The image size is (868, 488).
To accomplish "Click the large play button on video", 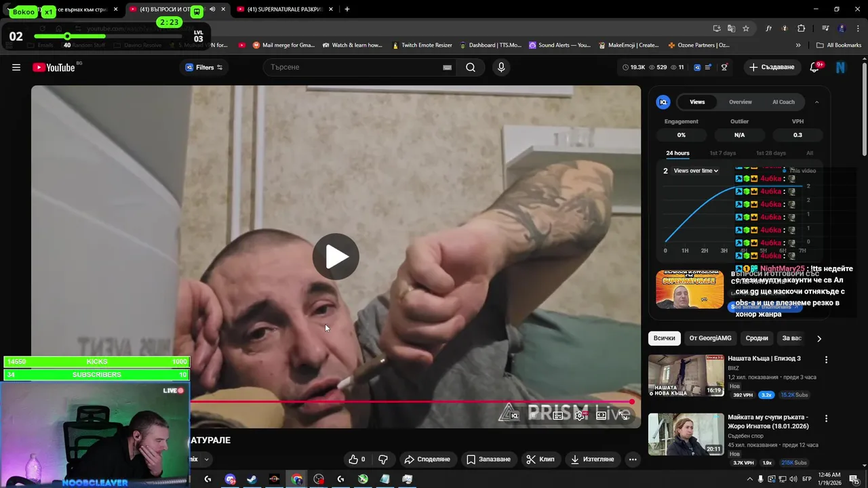I will tap(336, 256).
